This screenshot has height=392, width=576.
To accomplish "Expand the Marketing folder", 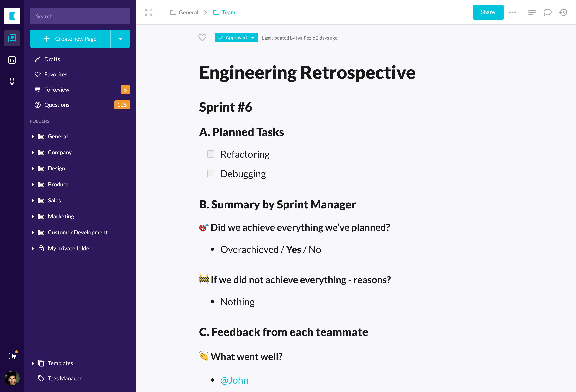I will pos(33,217).
